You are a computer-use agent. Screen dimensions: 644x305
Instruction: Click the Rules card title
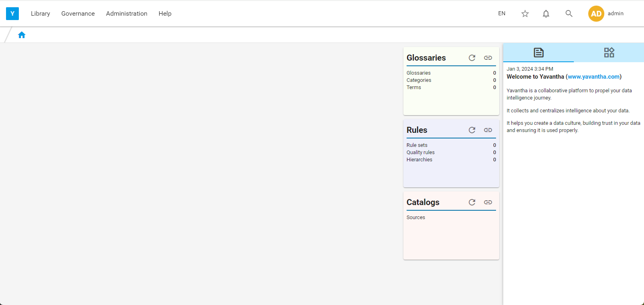point(417,130)
